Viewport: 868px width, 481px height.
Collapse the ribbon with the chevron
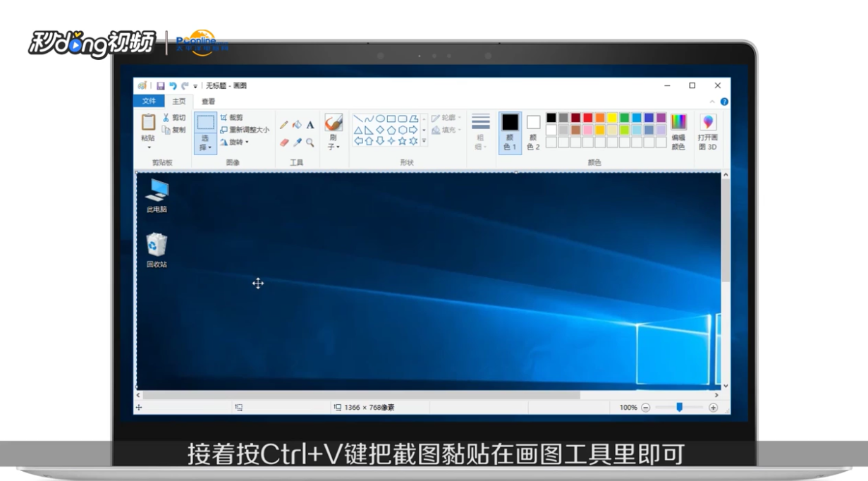(712, 102)
